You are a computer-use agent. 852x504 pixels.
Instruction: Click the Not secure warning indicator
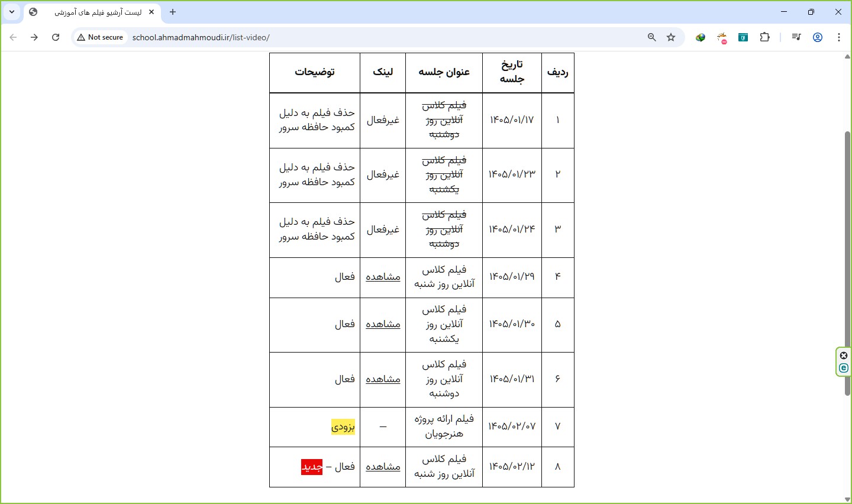[x=101, y=37]
